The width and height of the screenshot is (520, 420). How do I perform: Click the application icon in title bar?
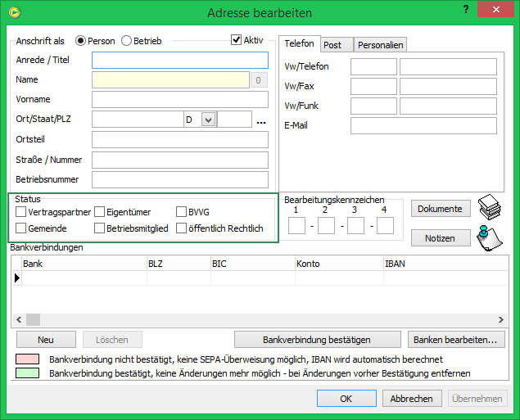click(x=13, y=12)
